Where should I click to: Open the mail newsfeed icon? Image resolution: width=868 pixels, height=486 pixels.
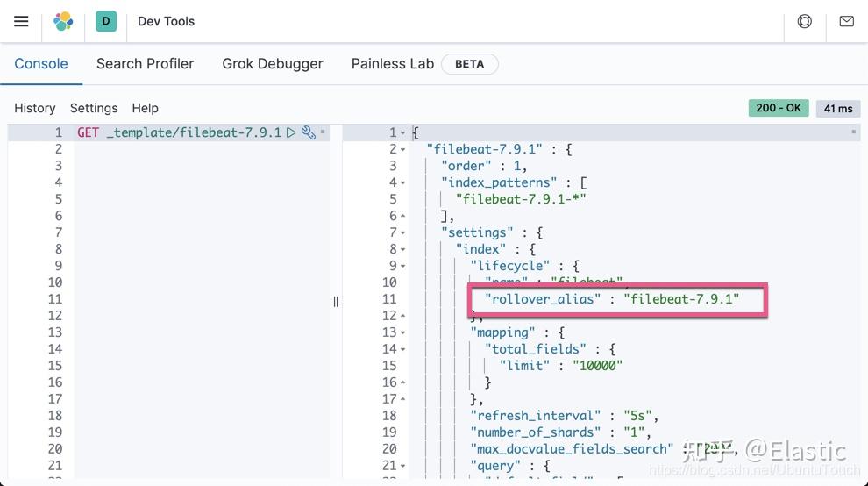[x=846, y=22]
